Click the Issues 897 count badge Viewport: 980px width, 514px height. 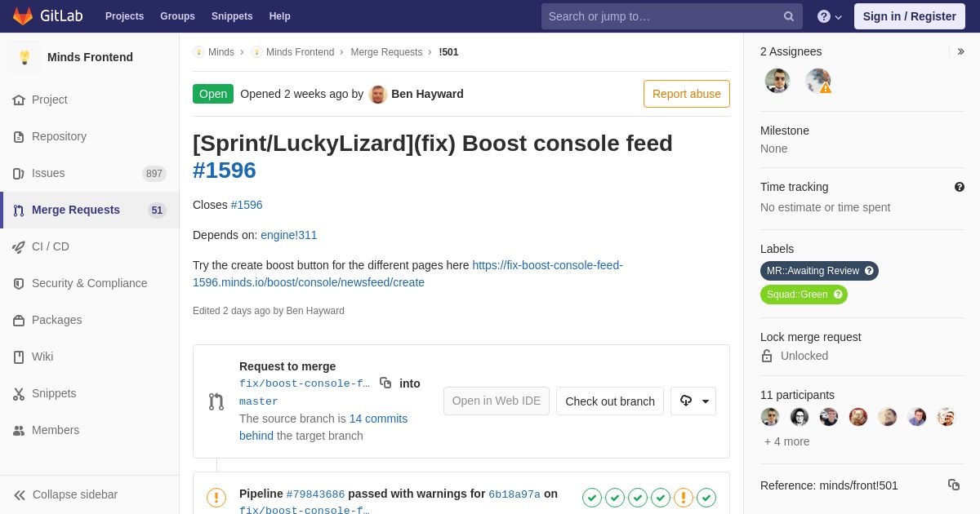point(154,173)
